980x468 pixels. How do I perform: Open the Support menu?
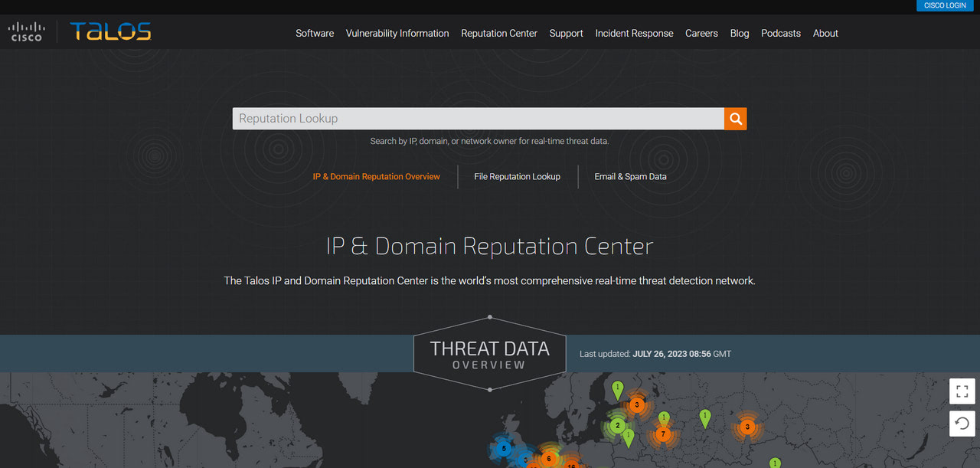[567, 33]
